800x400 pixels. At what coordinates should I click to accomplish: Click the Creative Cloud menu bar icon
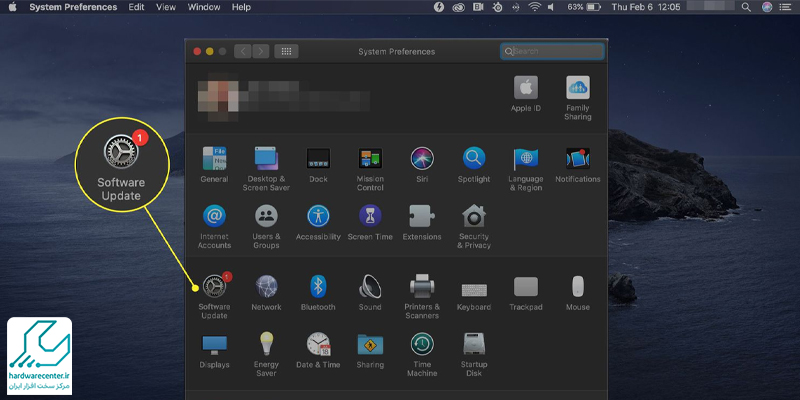tap(459, 7)
